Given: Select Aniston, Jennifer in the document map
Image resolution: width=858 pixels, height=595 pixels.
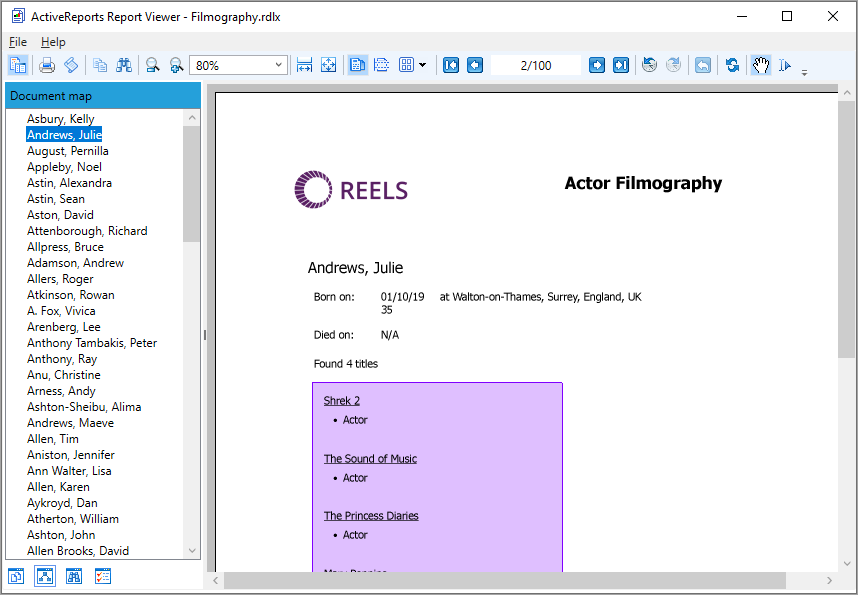Looking at the screenshot, I should tap(71, 454).
